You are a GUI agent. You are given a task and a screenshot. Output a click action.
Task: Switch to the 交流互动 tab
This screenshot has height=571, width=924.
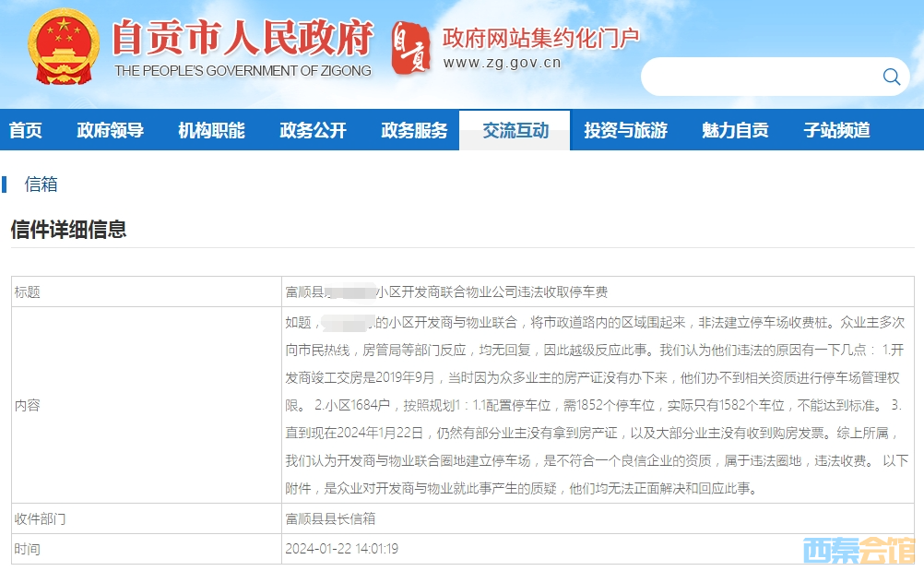point(515,130)
